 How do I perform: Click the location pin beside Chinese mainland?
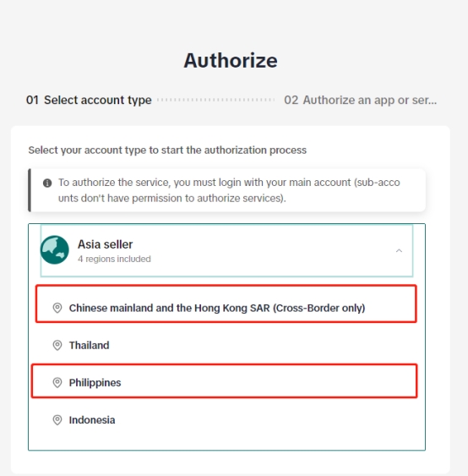[57, 308]
